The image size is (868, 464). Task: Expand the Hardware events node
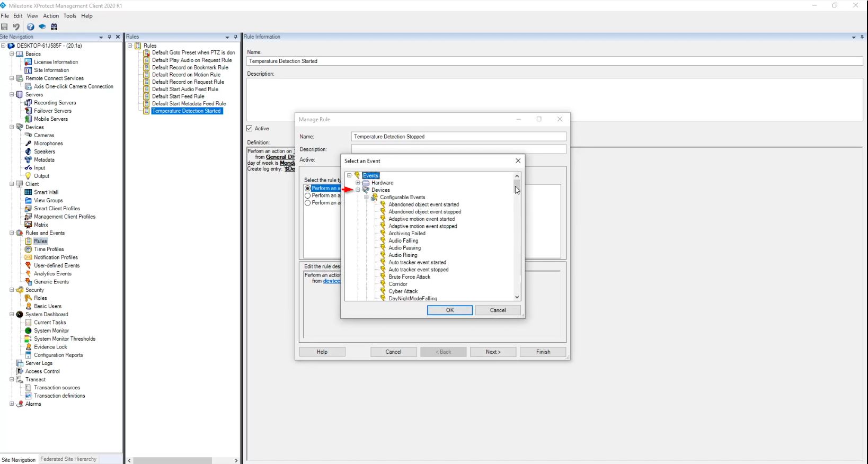358,183
